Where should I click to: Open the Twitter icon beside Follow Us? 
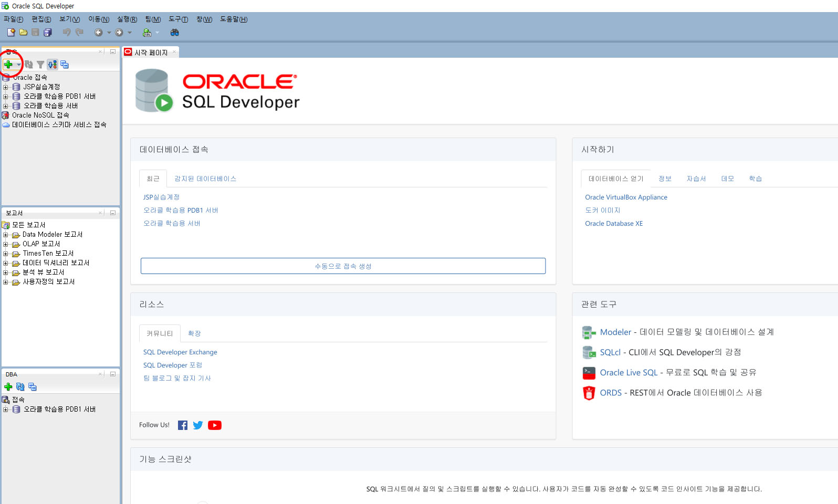point(198,425)
